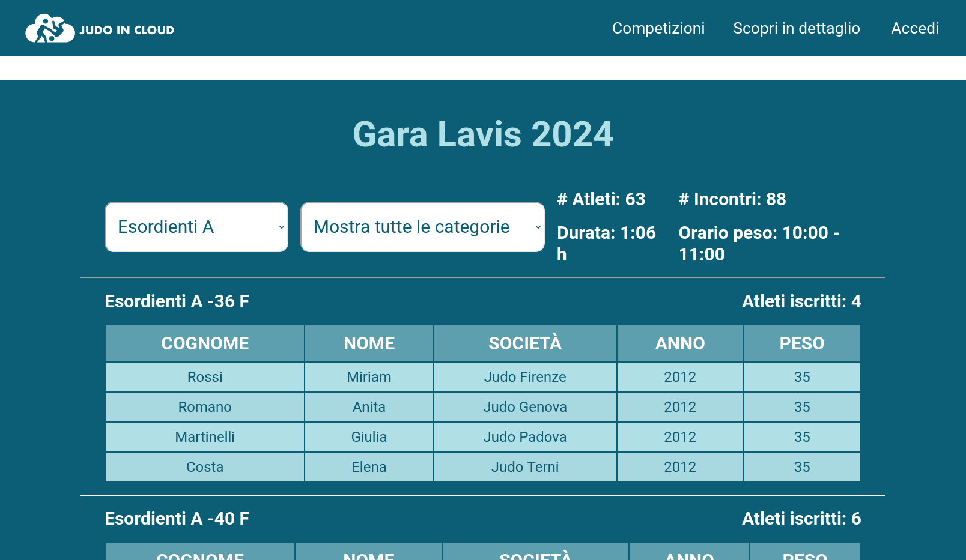Select the Romano surname cell
The height and width of the screenshot is (560, 966).
(205, 407)
